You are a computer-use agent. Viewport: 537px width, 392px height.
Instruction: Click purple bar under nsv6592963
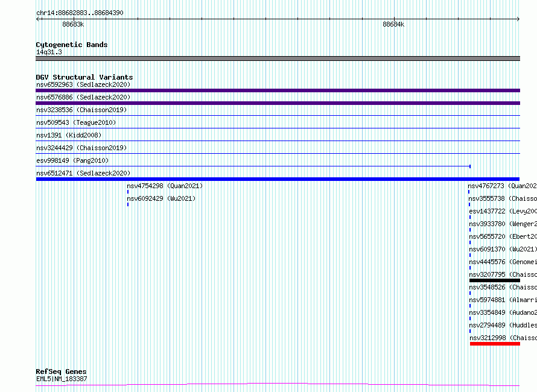pyautogui.click(x=278, y=90)
